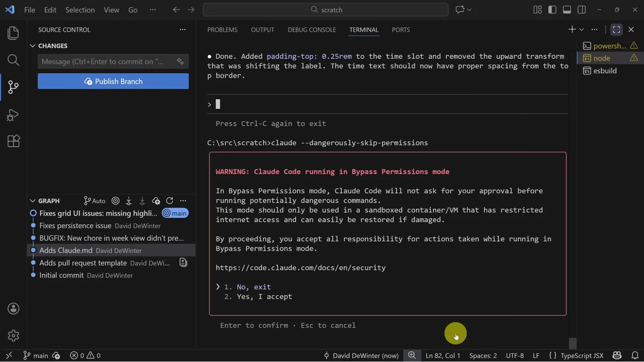644x362 pixels.
Task: Open remote window indicator in status bar
Action: [x=9, y=356]
